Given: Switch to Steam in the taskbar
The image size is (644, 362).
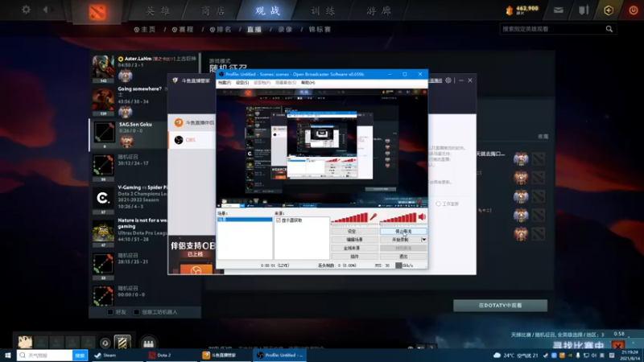Looking at the screenshot, I should click(x=118, y=356).
